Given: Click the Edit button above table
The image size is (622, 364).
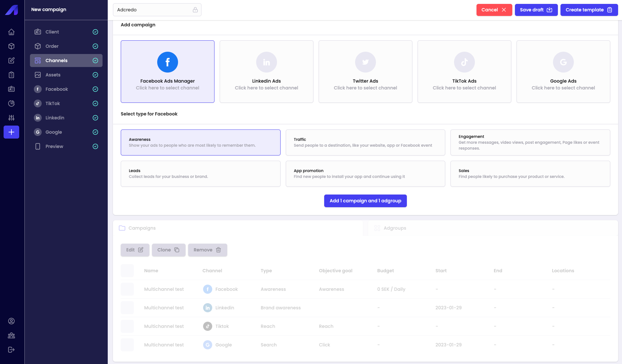Looking at the screenshot, I should [x=135, y=250].
